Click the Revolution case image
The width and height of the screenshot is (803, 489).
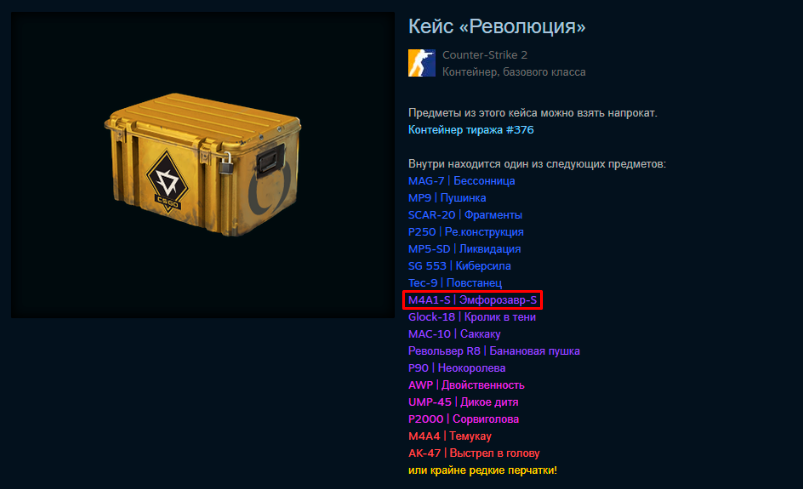[x=203, y=164]
